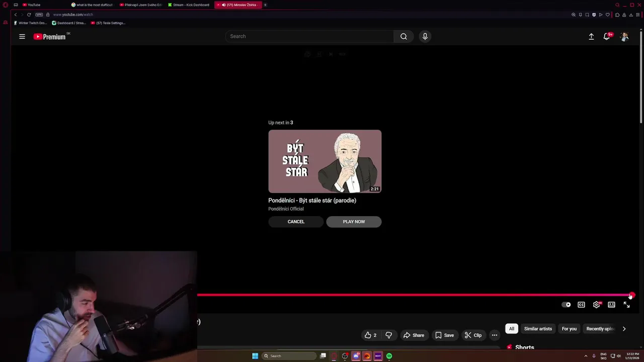The height and width of the screenshot is (362, 644).
Task: Save the video to a playlist
Action: (444, 335)
